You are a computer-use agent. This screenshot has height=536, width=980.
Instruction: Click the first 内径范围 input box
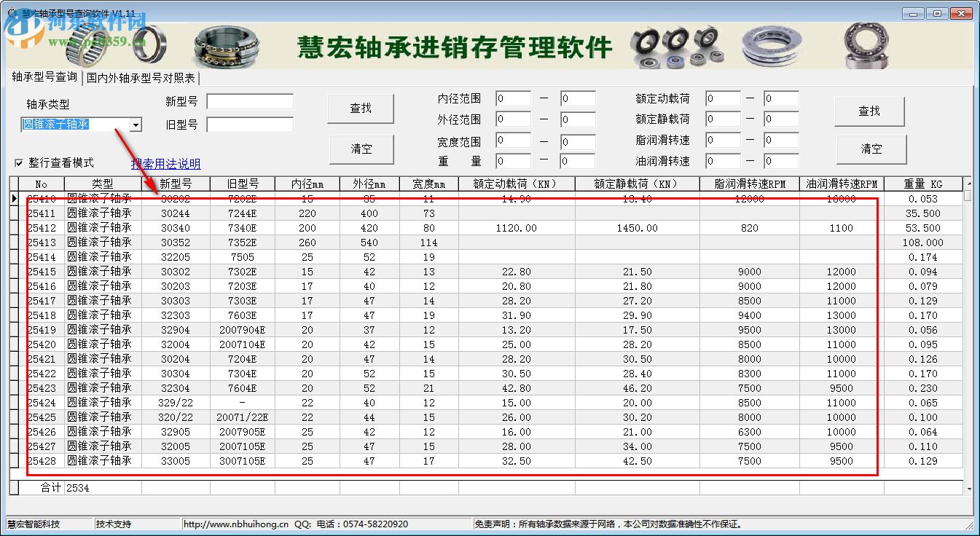pos(513,98)
